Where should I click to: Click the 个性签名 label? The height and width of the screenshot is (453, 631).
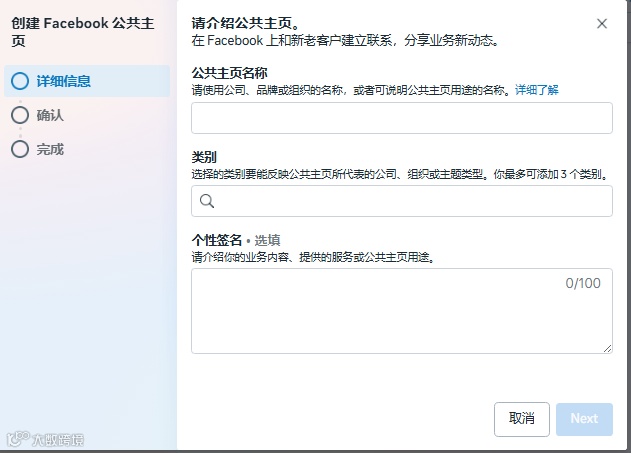pos(217,240)
